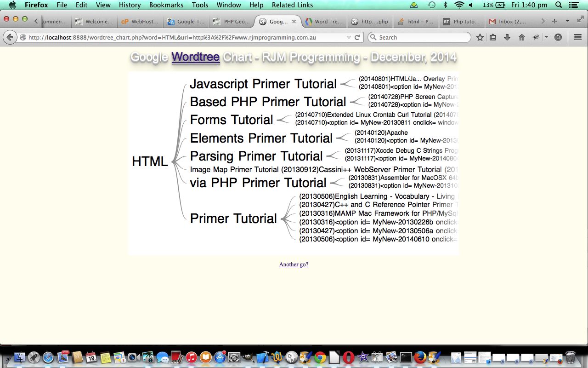The height and width of the screenshot is (368, 588).
Task: Open the History menu
Action: [x=130, y=5]
